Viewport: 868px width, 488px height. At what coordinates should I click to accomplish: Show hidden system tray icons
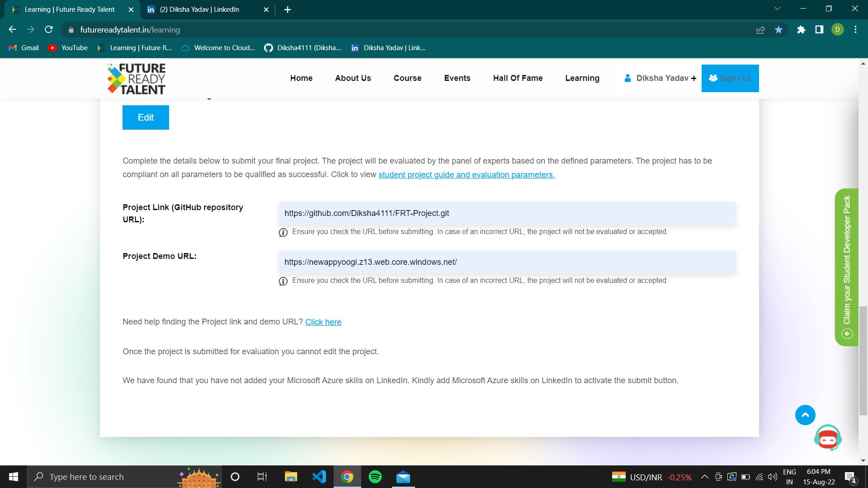tap(704, 477)
